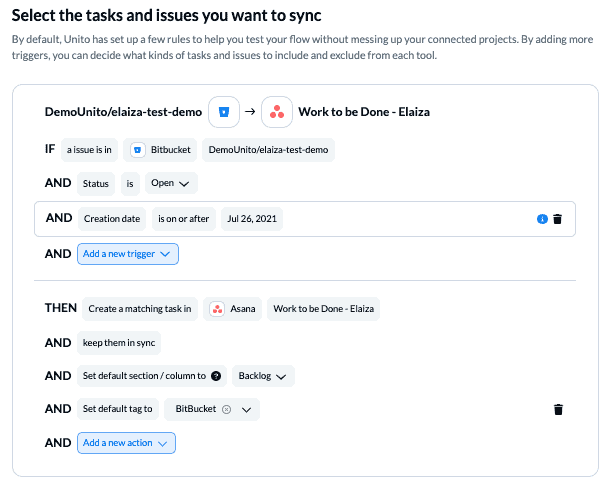Delete the Creation date trigger
Screen dimensions: 612x503
(x=557, y=219)
